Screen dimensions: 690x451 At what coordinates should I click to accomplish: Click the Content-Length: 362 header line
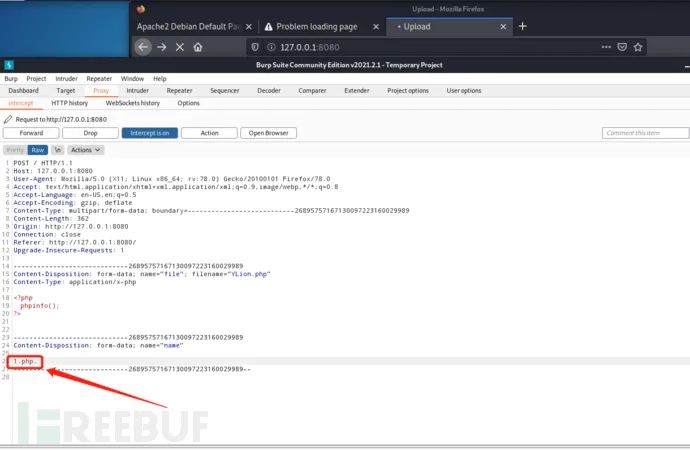point(51,219)
